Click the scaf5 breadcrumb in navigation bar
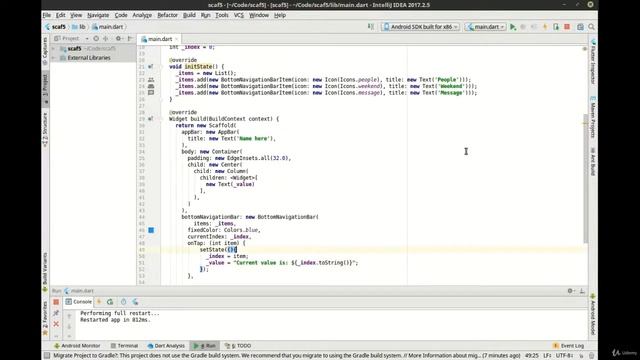 point(55,27)
